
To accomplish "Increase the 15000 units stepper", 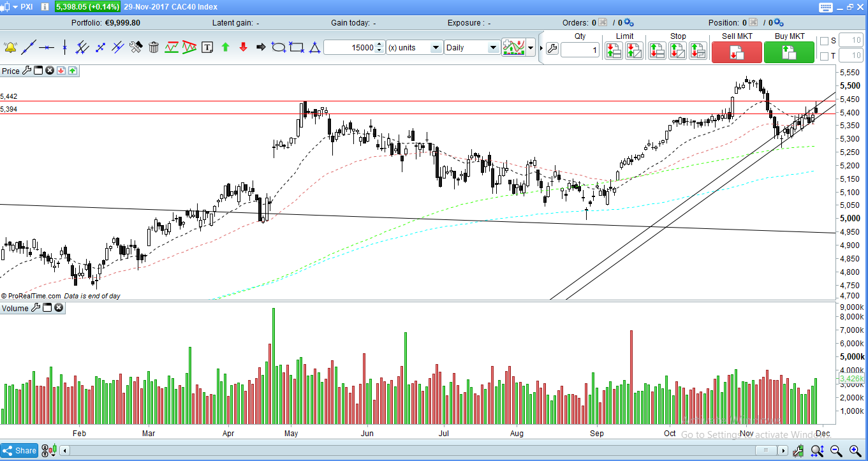I will [x=380, y=44].
